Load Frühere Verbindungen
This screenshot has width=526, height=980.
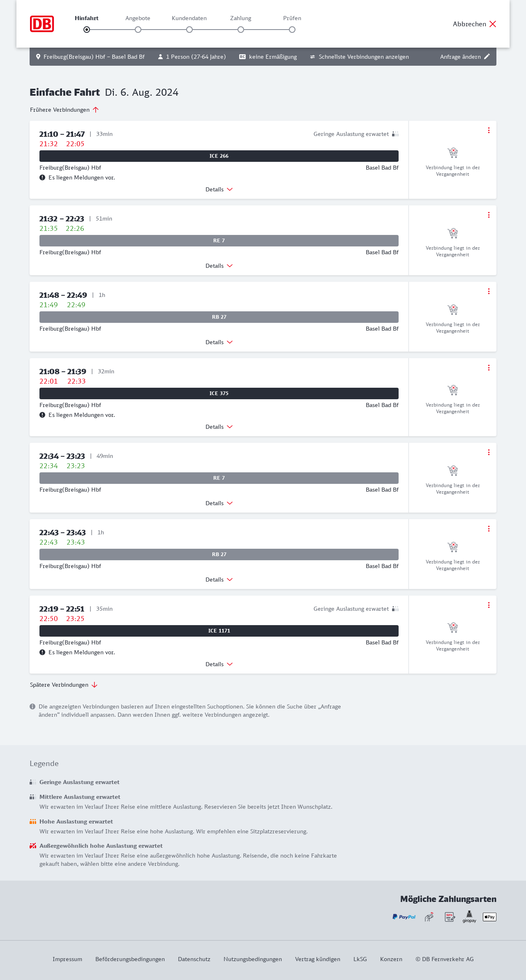coord(64,110)
